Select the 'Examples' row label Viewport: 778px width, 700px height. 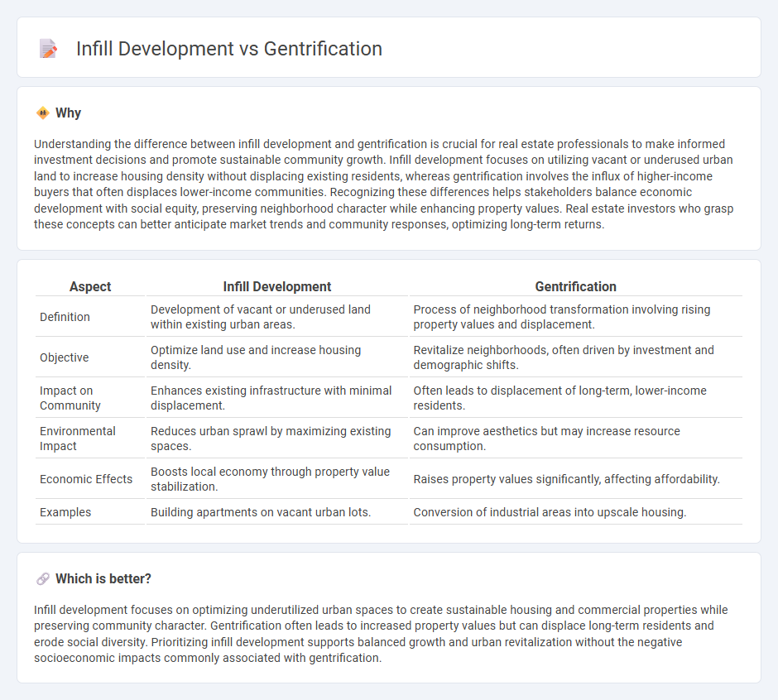(65, 512)
